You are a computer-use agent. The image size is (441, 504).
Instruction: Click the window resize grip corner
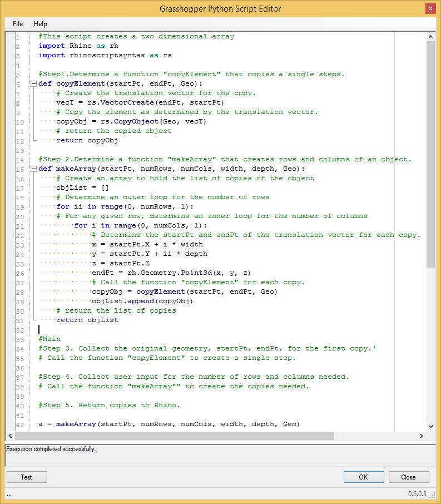point(433,496)
